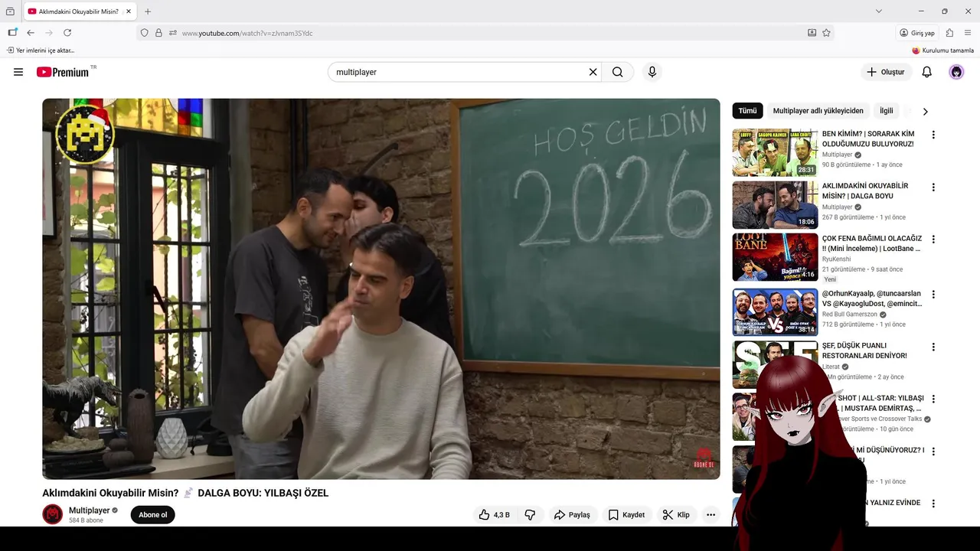The width and height of the screenshot is (980, 551).
Task: Open Multiplayer channel link under BEN KİMİM?
Action: coord(837,155)
